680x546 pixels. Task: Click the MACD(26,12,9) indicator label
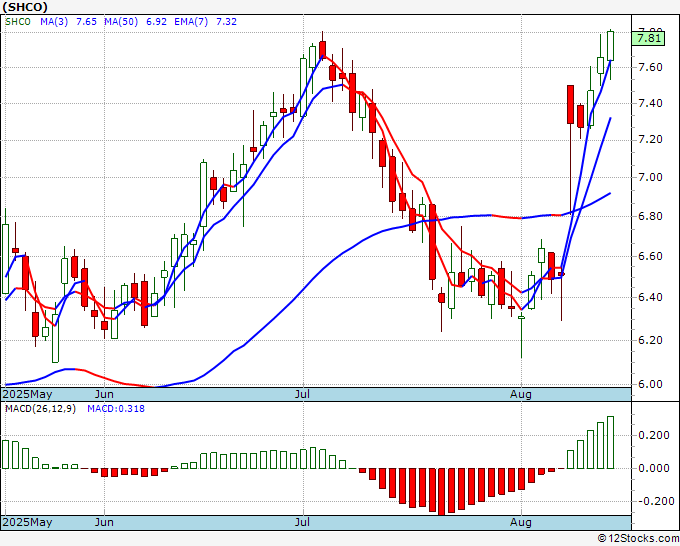[x=40, y=409]
